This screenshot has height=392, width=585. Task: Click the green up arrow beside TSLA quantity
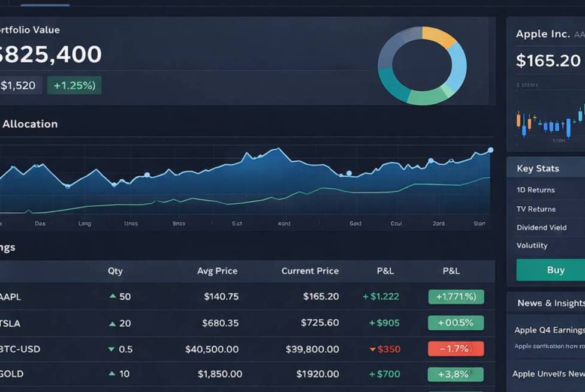[x=112, y=324]
